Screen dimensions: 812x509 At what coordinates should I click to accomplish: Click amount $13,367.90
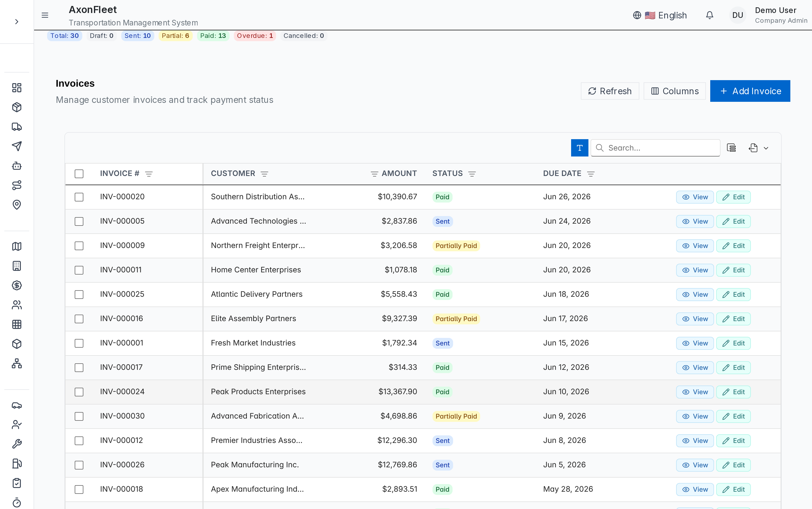[x=398, y=391]
